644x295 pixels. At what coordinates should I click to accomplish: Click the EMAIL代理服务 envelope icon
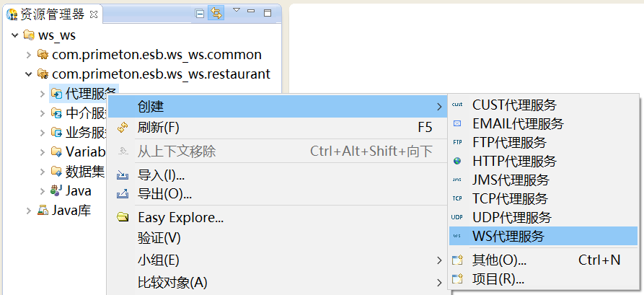(x=457, y=124)
